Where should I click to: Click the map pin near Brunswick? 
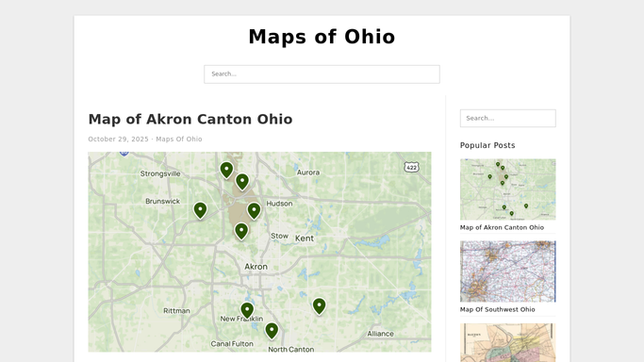point(200,210)
